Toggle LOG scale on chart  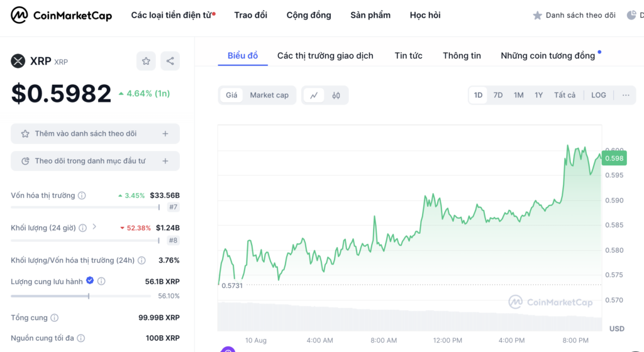pyautogui.click(x=599, y=95)
